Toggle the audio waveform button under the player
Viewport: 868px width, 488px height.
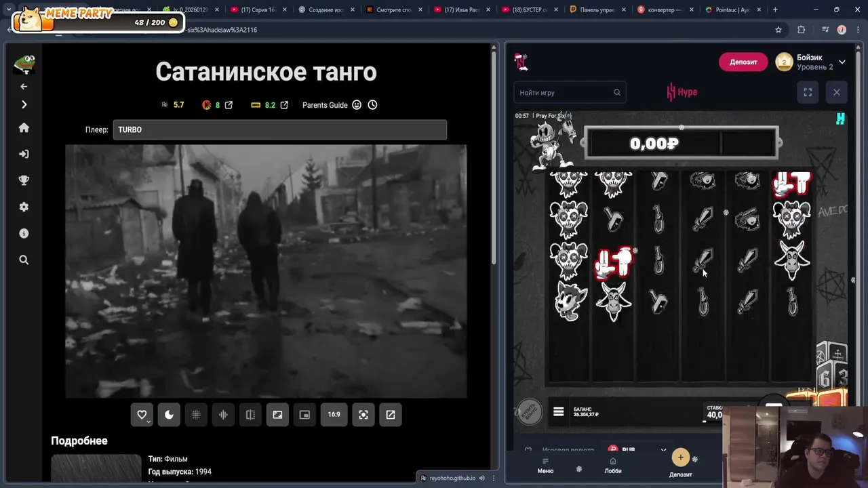223,415
